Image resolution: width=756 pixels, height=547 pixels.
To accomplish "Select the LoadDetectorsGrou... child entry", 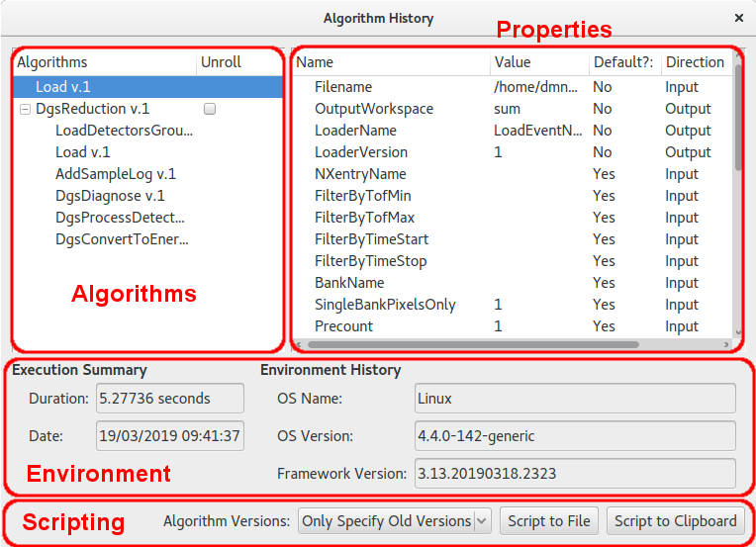I will click(x=124, y=131).
